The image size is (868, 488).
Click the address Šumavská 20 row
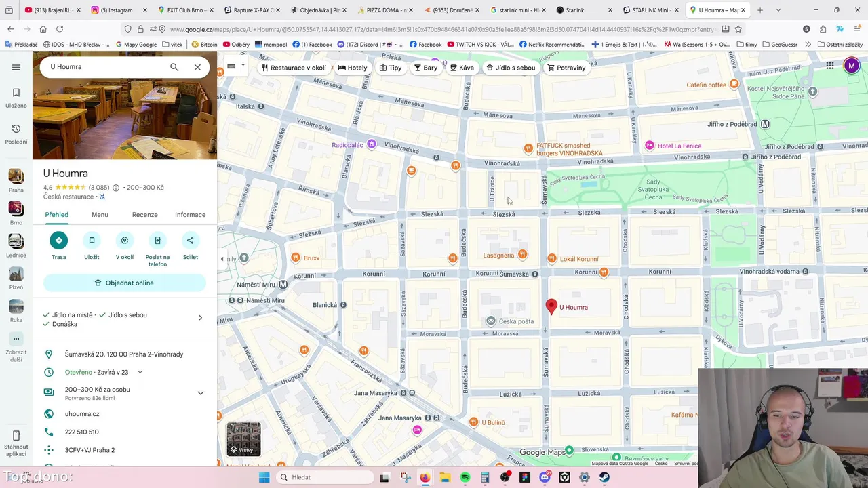pos(125,354)
